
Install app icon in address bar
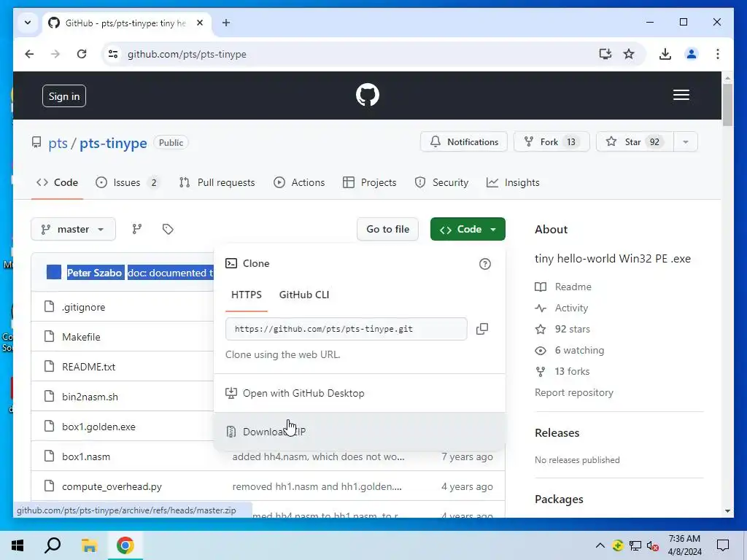pyautogui.click(x=605, y=54)
